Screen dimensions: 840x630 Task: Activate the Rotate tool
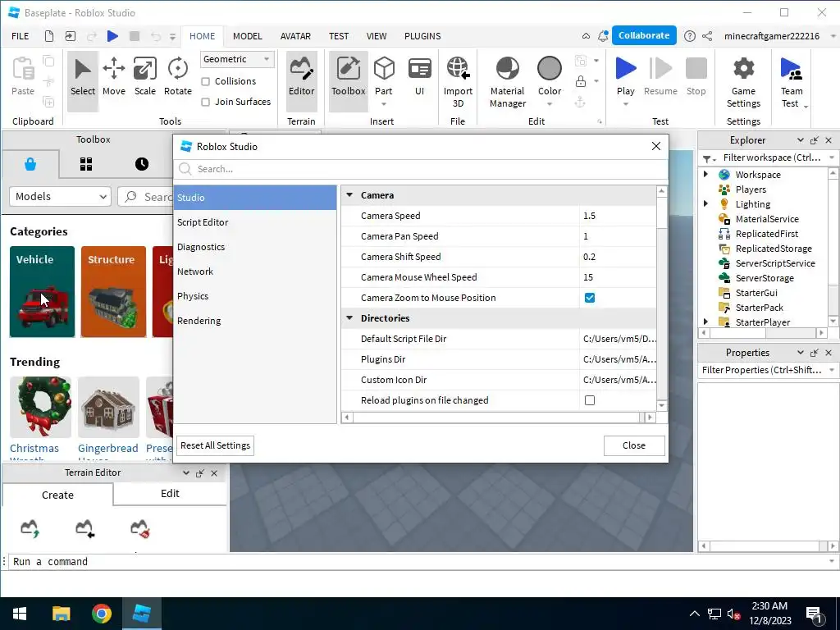[x=177, y=78]
